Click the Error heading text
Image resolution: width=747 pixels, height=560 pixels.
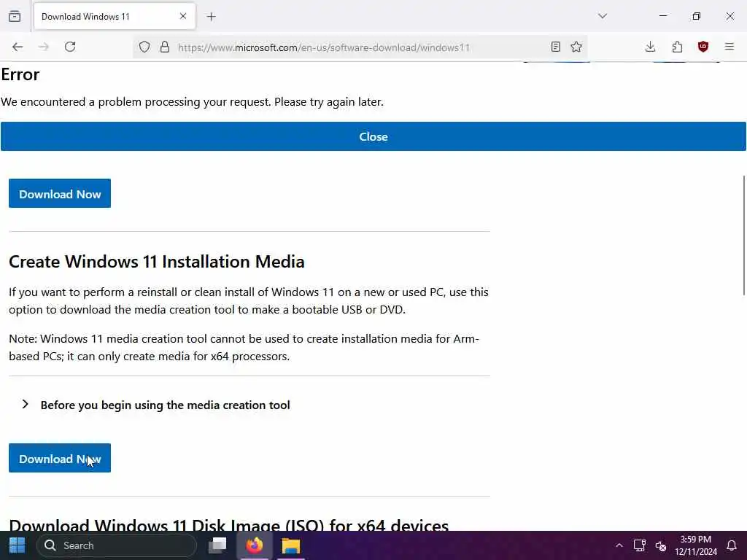click(x=20, y=74)
